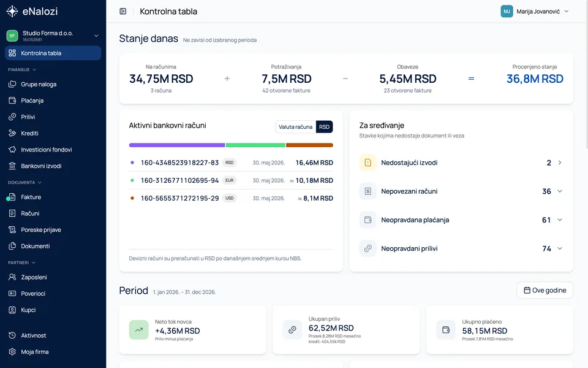Open the Fakture section
The width and height of the screenshot is (588, 368).
click(x=53, y=197)
